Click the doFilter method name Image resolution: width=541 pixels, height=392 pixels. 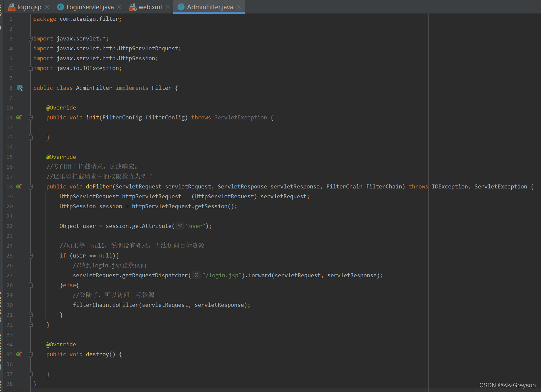pyautogui.click(x=99, y=186)
